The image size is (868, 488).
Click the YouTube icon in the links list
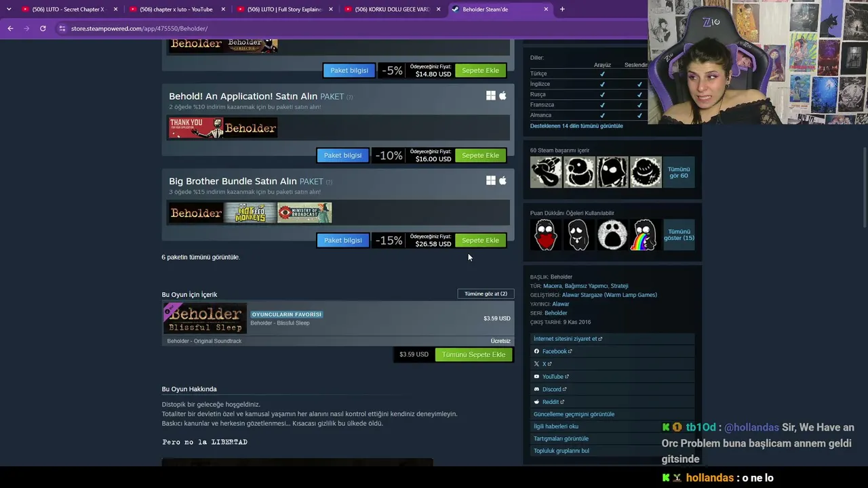(x=536, y=377)
